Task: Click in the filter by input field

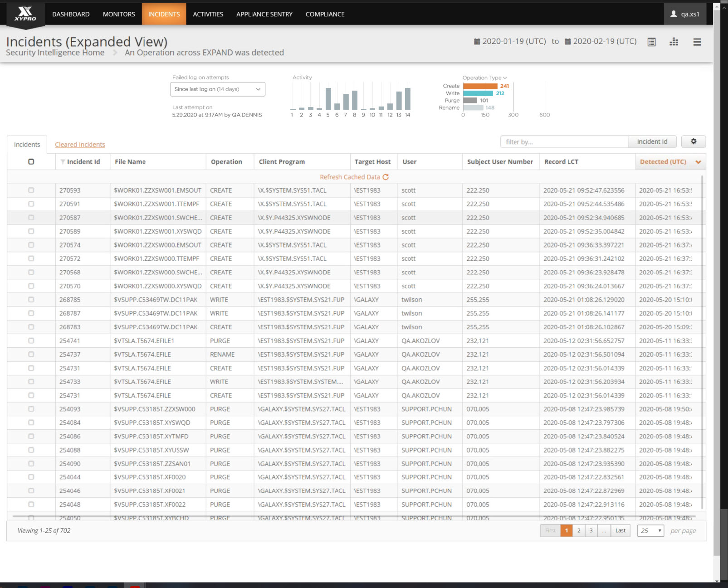Action: click(564, 141)
